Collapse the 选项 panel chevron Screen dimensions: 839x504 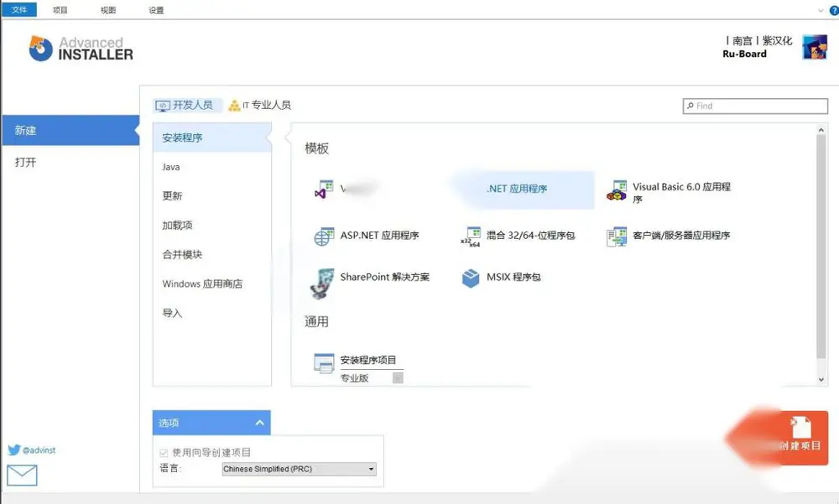pyautogui.click(x=259, y=423)
